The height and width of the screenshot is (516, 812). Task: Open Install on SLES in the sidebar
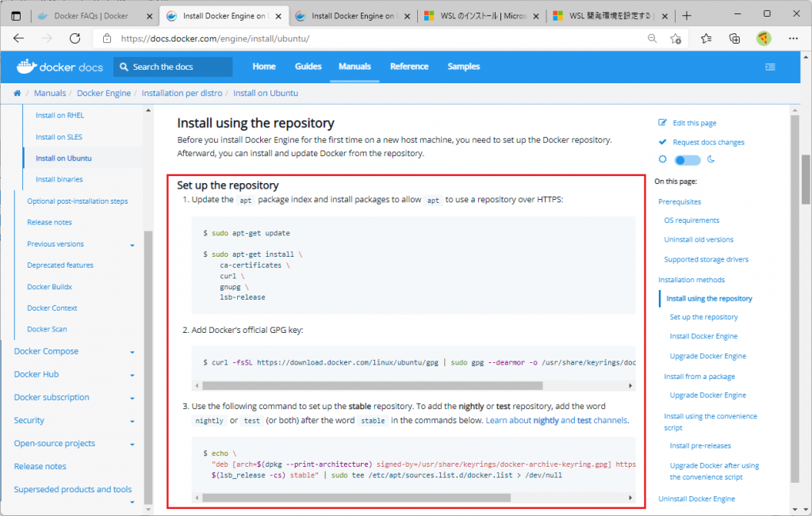click(x=59, y=137)
